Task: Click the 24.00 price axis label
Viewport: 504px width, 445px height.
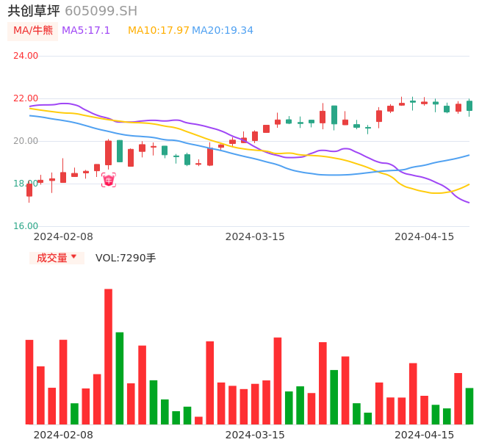Action: coord(26,56)
